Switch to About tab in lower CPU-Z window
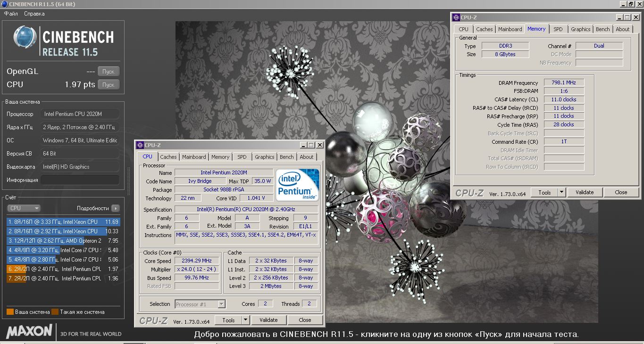Image resolution: width=644 pixels, height=344 pixels. click(307, 157)
